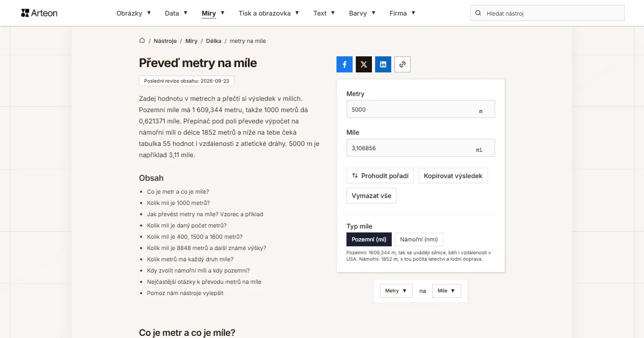Jump to "Kolik mil je daný počet metrů?"
This screenshot has width=644, height=338.
click(187, 225)
